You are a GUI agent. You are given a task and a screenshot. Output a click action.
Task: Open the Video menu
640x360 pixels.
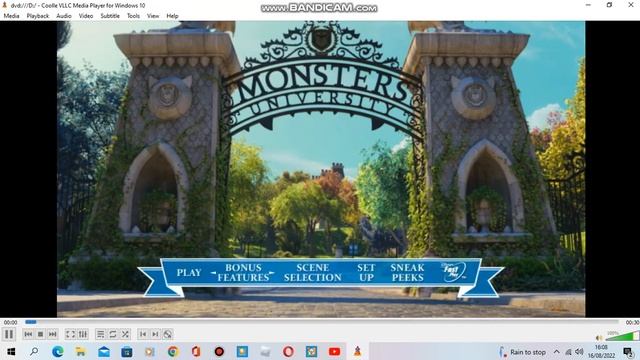86,16
